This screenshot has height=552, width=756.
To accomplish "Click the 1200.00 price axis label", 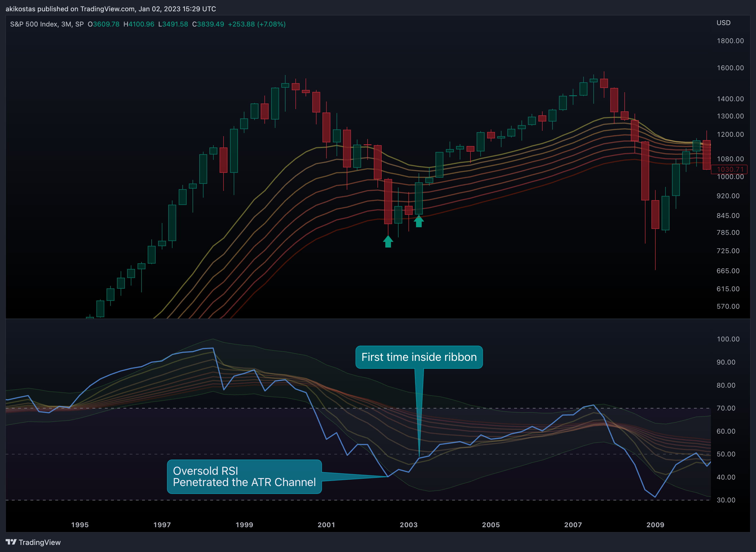I will pyautogui.click(x=730, y=134).
